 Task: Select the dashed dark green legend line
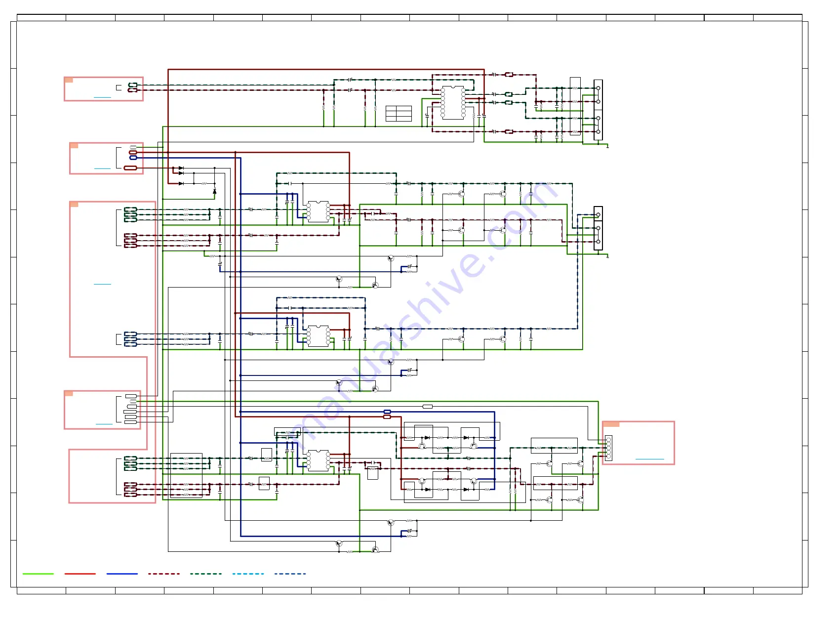click(x=206, y=574)
